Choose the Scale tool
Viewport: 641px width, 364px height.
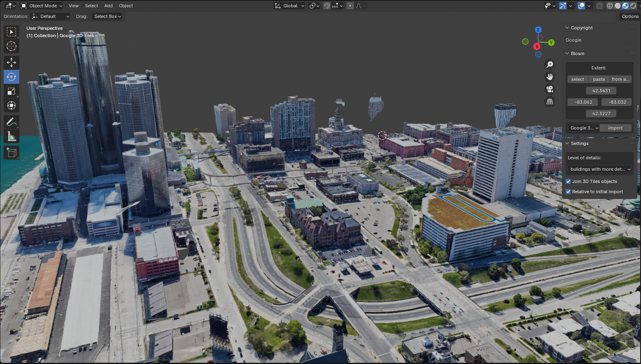point(11,92)
